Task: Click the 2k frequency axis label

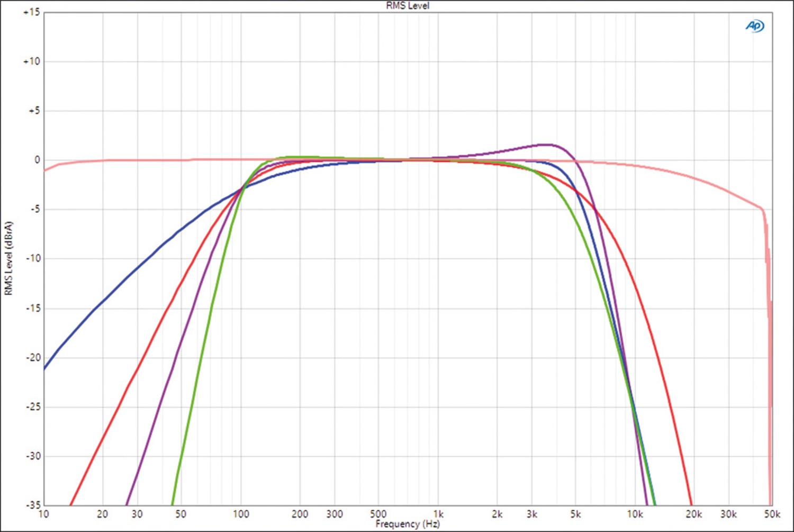Action: tap(497, 514)
